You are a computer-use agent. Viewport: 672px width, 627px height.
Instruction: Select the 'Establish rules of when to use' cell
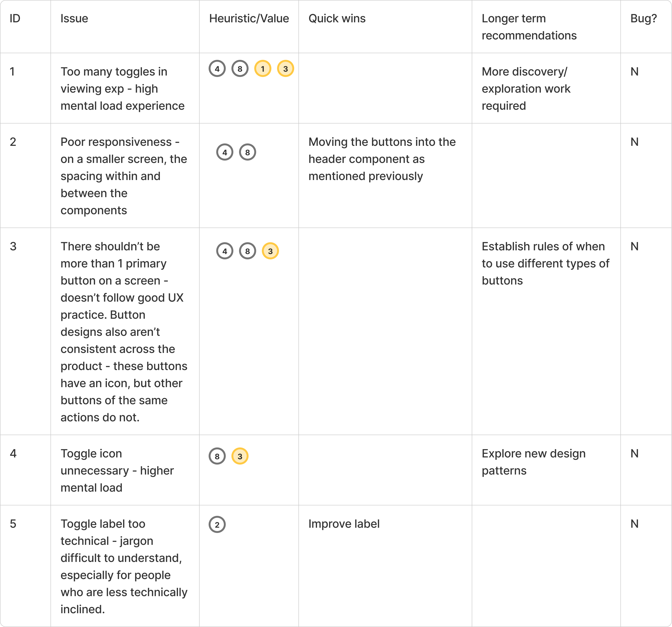545,263
